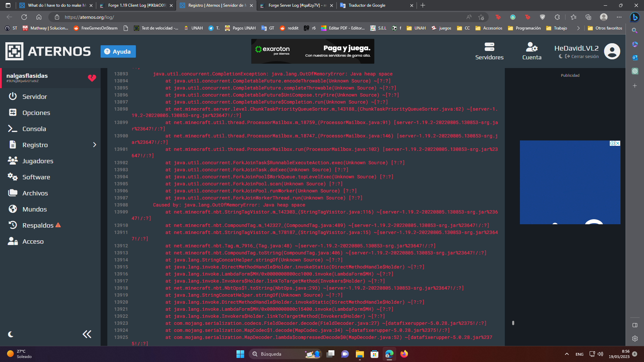Open weather widget 27°C Soleado

(x=19, y=354)
